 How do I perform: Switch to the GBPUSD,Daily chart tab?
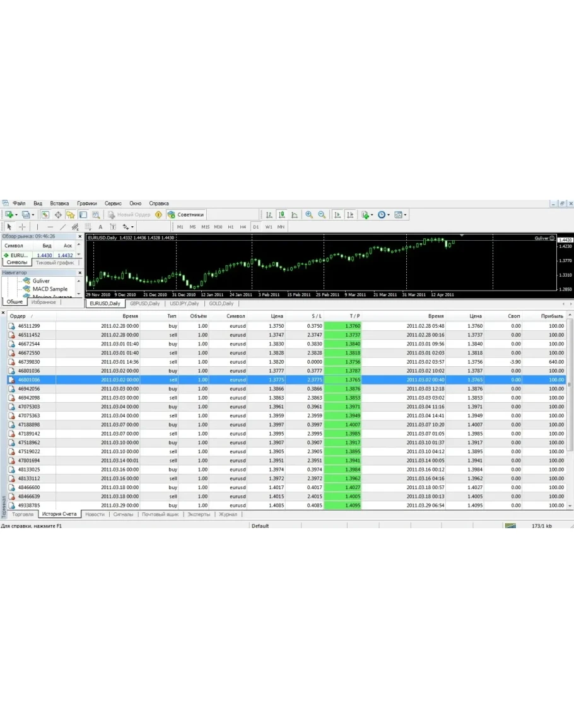(x=144, y=303)
